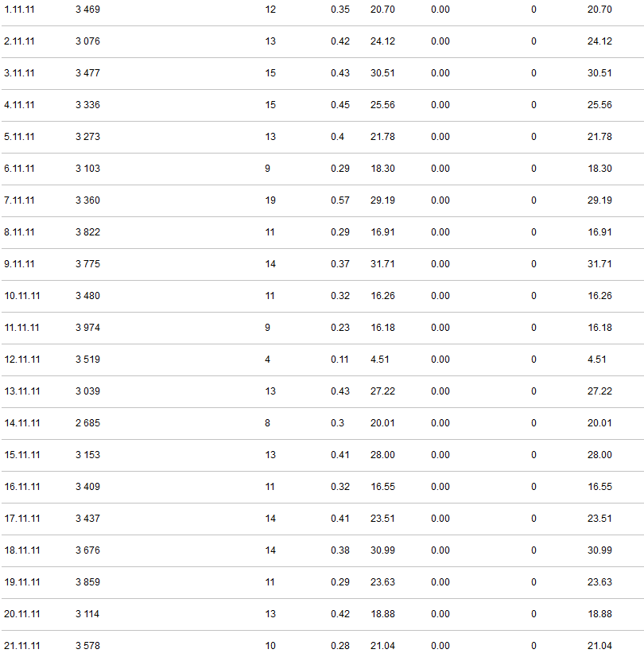Select the 3 676 value cell
644x661 pixels.
point(87,550)
